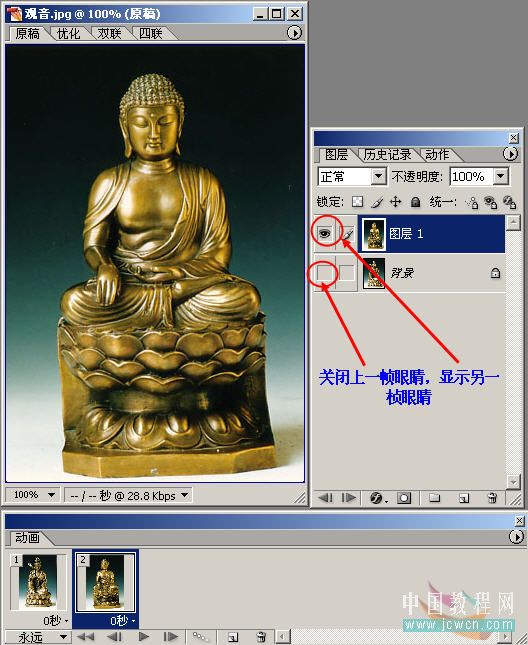Viewport: 528px width, 645px height.
Task: Duplicate current frame in animation panel
Action: [x=233, y=637]
